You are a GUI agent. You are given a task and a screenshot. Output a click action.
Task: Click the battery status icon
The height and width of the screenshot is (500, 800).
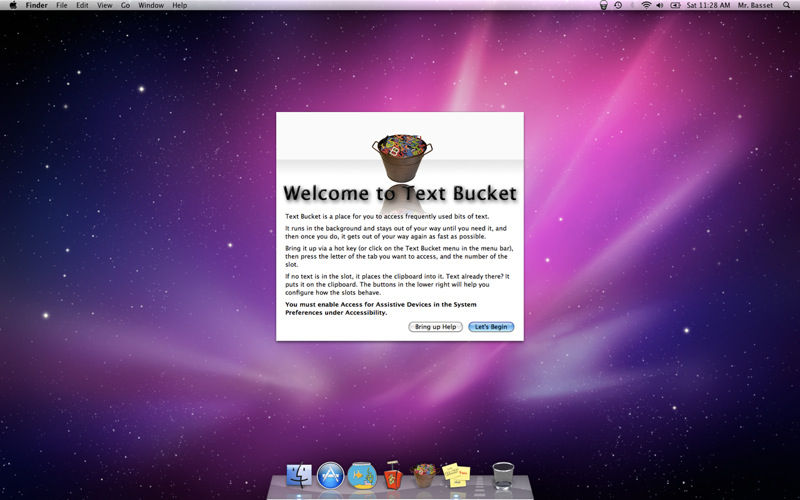coord(675,5)
